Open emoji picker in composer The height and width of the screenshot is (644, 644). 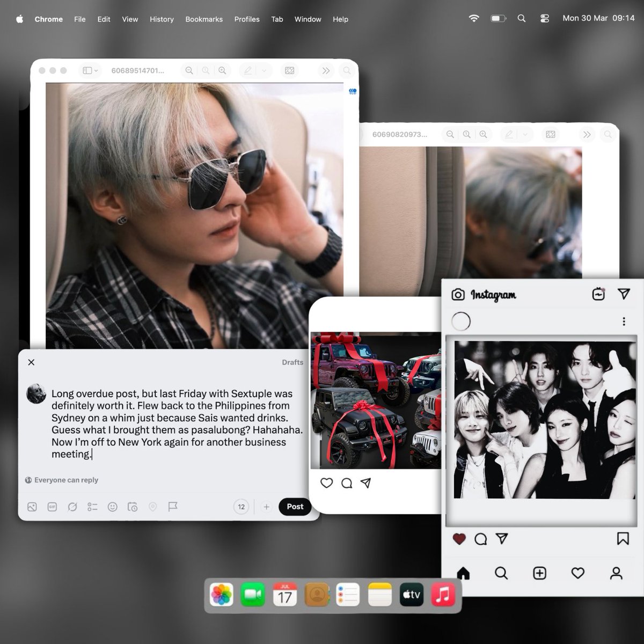(112, 507)
